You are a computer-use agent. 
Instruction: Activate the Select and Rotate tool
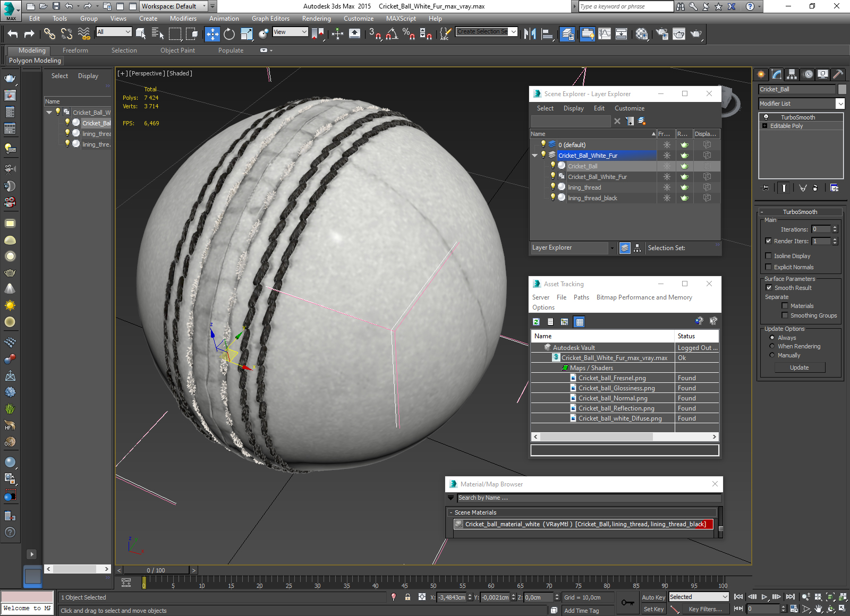(229, 34)
